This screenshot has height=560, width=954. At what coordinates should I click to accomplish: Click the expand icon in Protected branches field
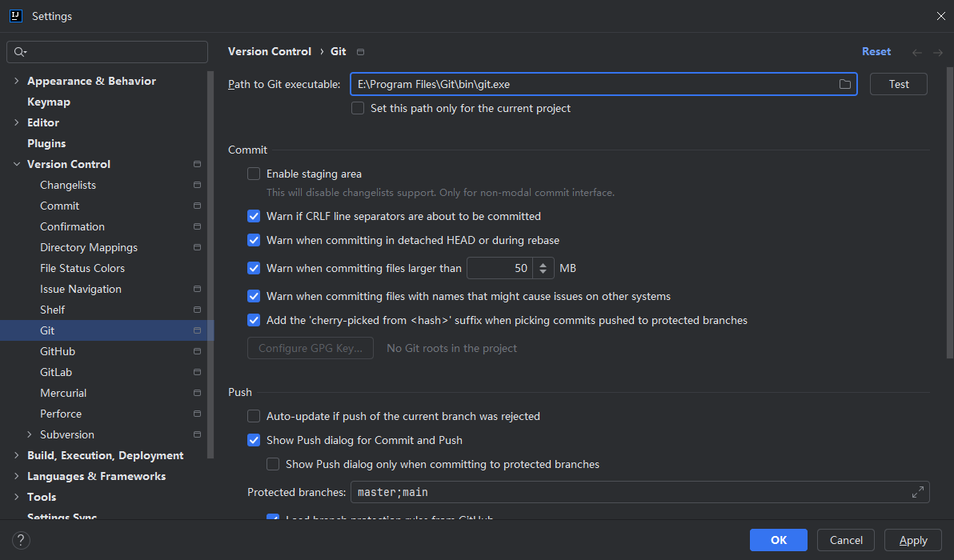917,492
